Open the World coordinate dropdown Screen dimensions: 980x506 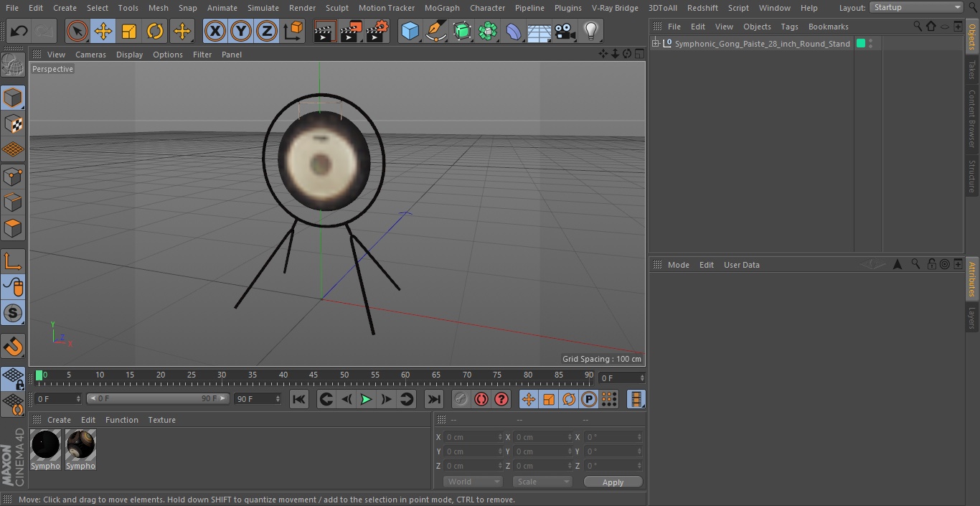[472, 482]
